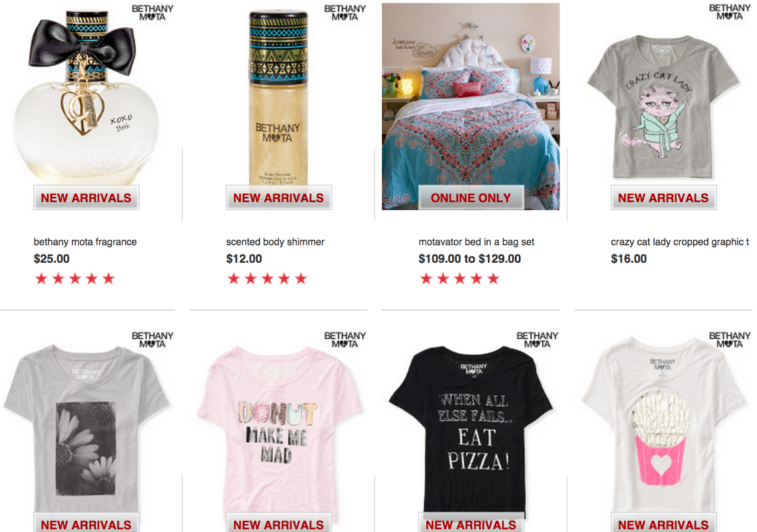The image size is (757, 532).
Task: Open the motavator bed in a bag photo
Action: pyautogui.click(x=471, y=106)
